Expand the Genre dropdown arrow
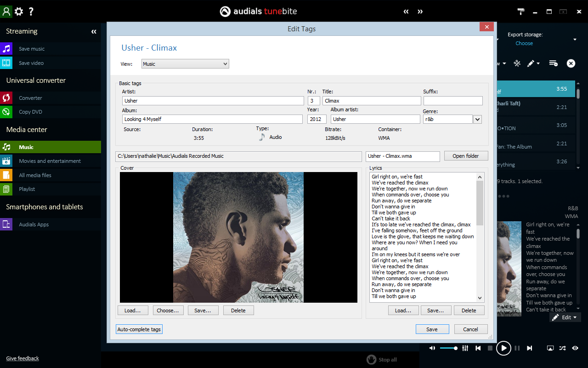588x368 pixels. pos(477,119)
